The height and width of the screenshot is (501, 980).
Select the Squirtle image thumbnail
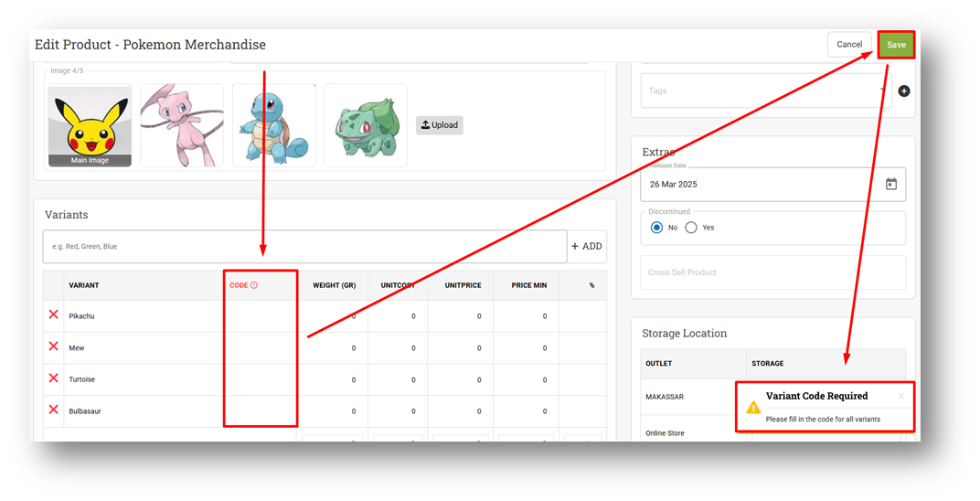click(273, 125)
